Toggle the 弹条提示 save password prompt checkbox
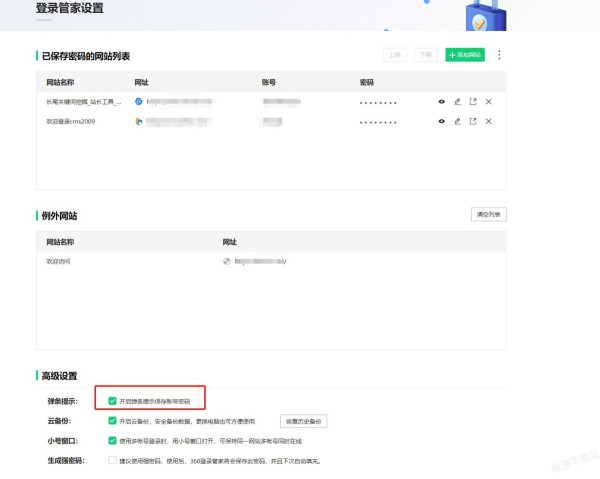600x479 pixels. tap(112, 401)
